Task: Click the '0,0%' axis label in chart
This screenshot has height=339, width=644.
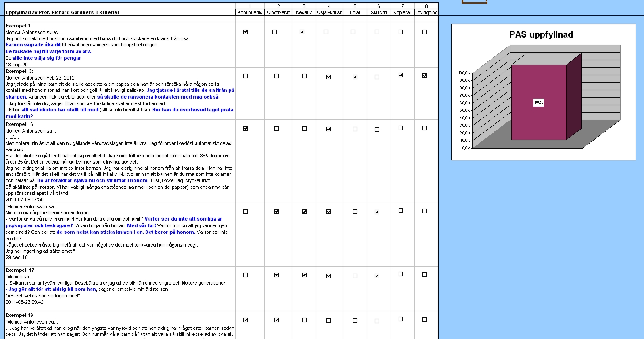Action: (x=466, y=148)
